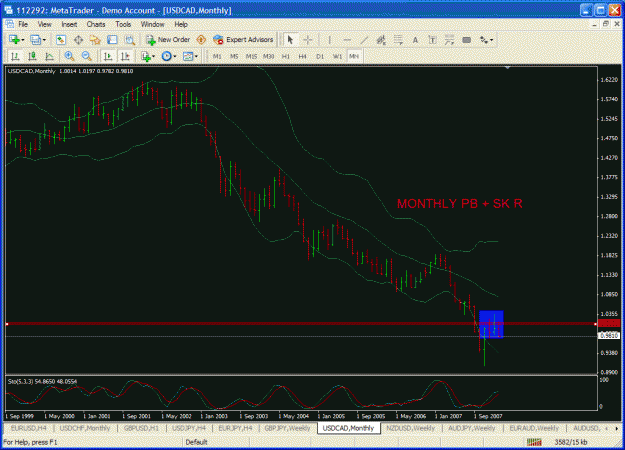The width and height of the screenshot is (625, 450).
Task: Switch chart to M1 timeframe
Action: coord(217,56)
